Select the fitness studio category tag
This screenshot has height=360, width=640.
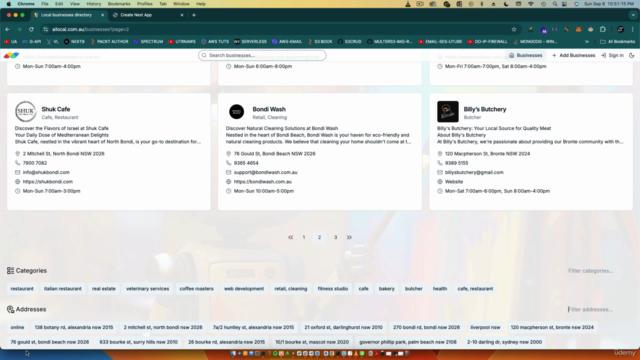333,289
